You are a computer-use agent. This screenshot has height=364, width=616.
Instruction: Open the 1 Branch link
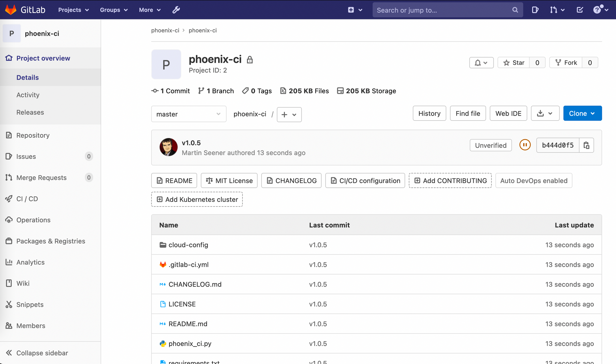point(216,91)
